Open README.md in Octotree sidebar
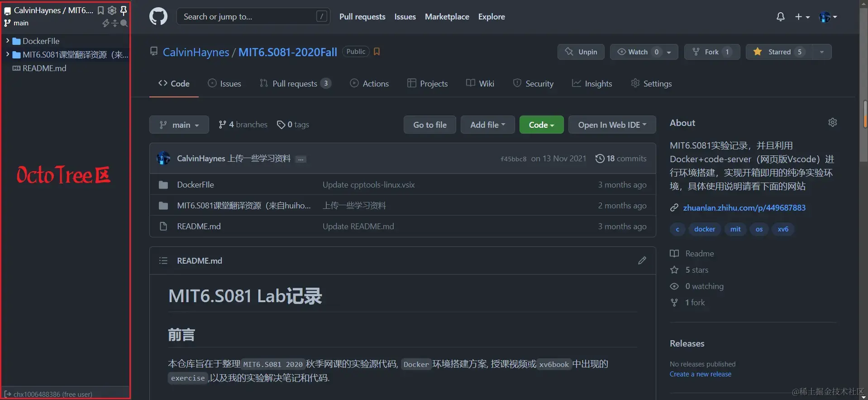 click(44, 68)
